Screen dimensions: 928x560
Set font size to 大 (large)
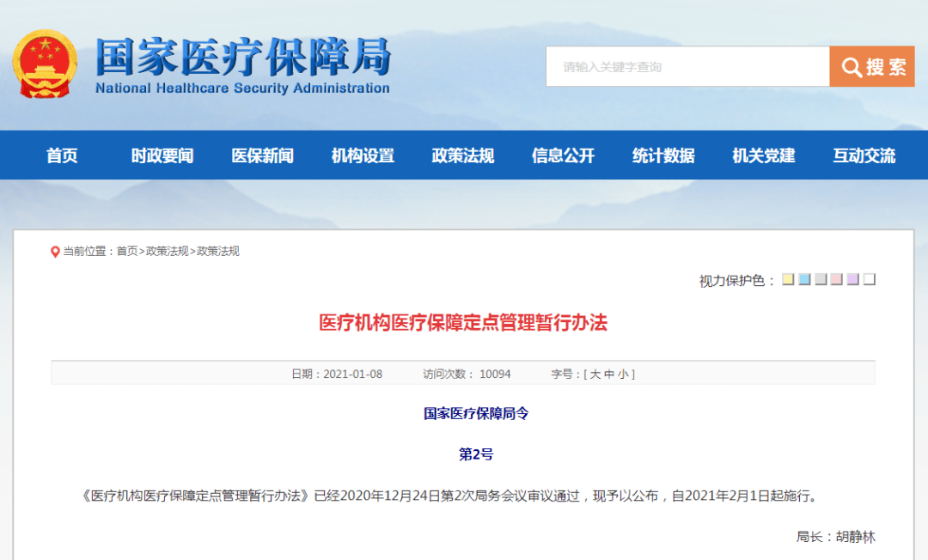tap(595, 374)
